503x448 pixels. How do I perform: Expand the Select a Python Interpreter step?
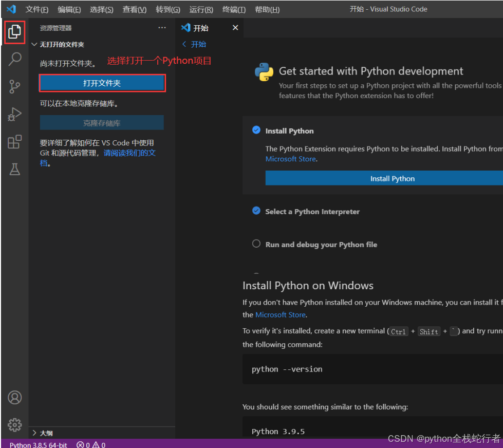coord(312,212)
